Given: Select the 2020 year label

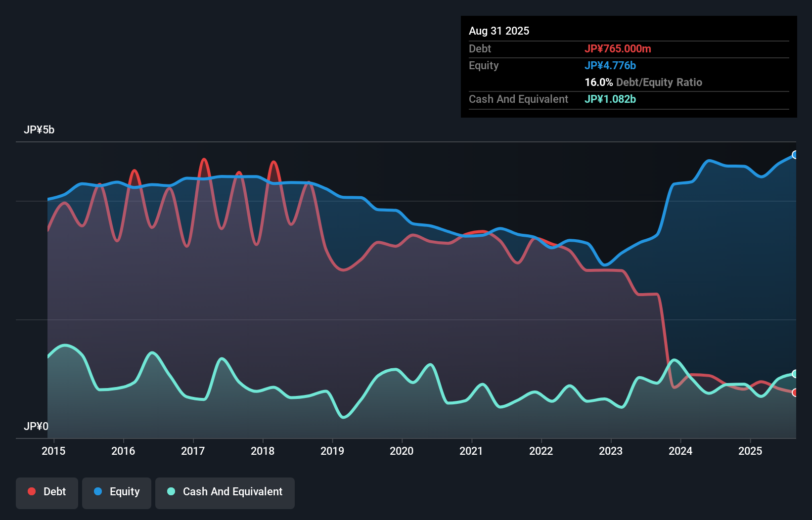Looking at the screenshot, I should point(402,451).
